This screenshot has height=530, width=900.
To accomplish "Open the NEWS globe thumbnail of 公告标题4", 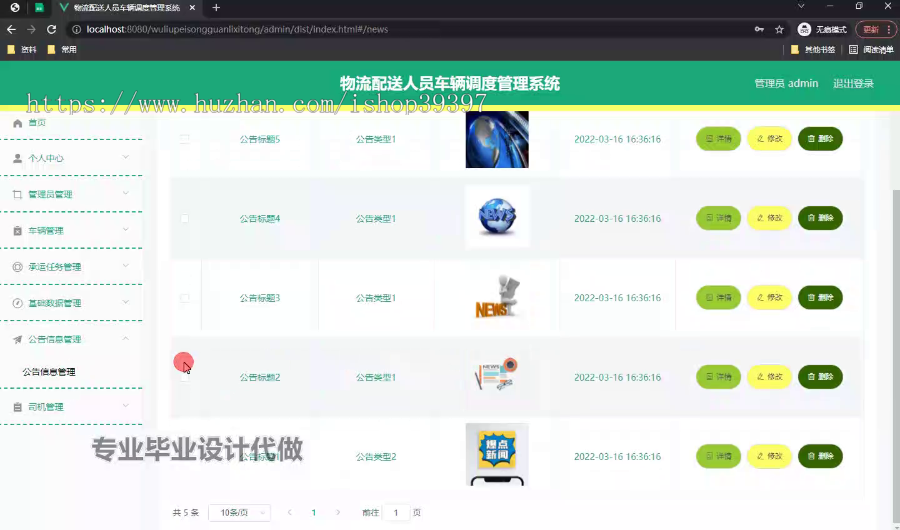I will click(x=497, y=216).
